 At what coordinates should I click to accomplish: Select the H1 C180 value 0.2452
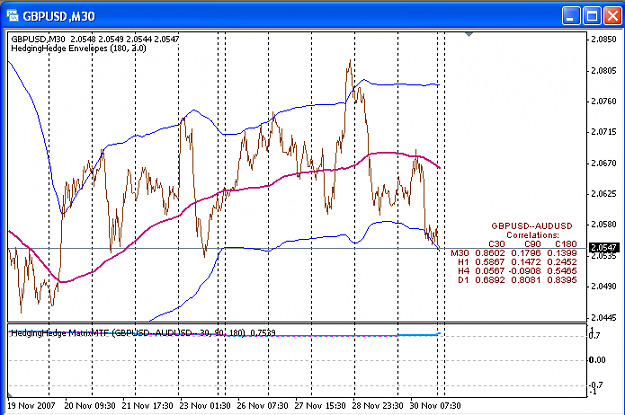point(562,262)
